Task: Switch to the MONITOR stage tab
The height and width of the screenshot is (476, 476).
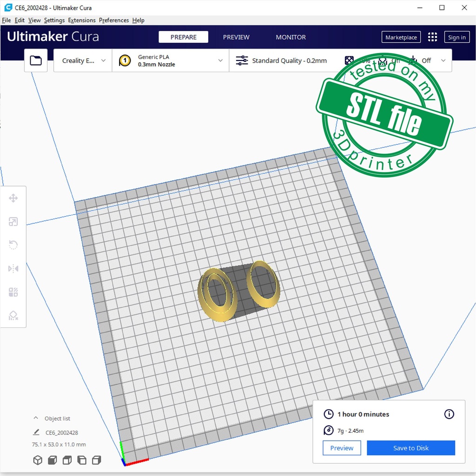Action: pyautogui.click(x=291, y=37)
